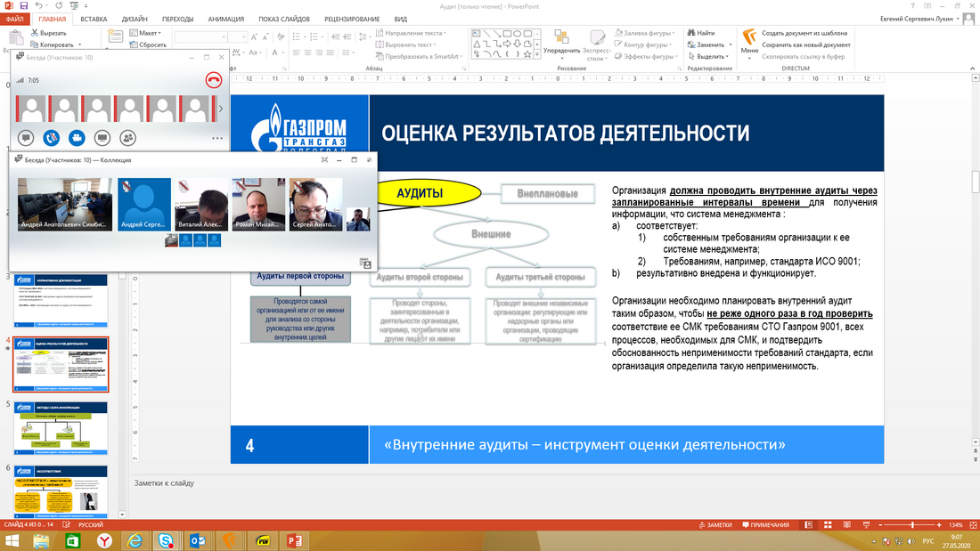Toggle the ЗАМЕТКИ notes pane in status bar
Screen dimensions: 980x551
point(715,525)
